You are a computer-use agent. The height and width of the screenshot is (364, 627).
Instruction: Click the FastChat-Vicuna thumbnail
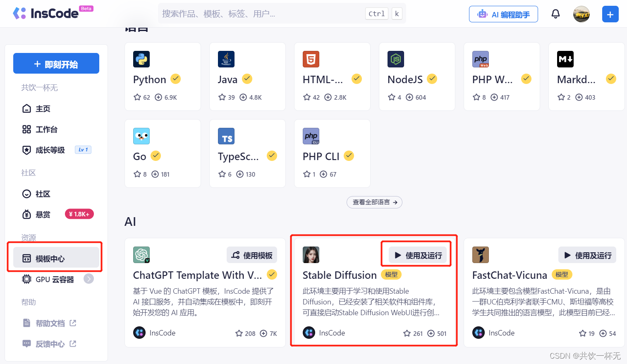point(481,255)
